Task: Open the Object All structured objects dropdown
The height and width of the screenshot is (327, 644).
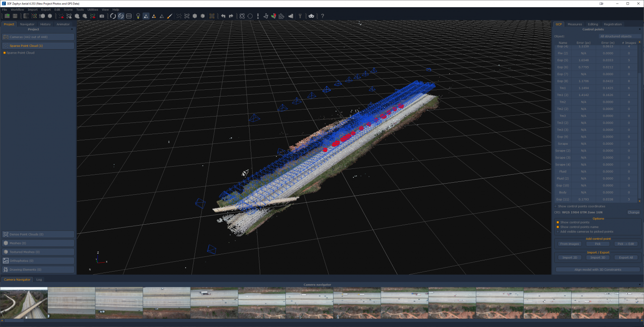Action: pyautogui.click(x=620, y=36)
